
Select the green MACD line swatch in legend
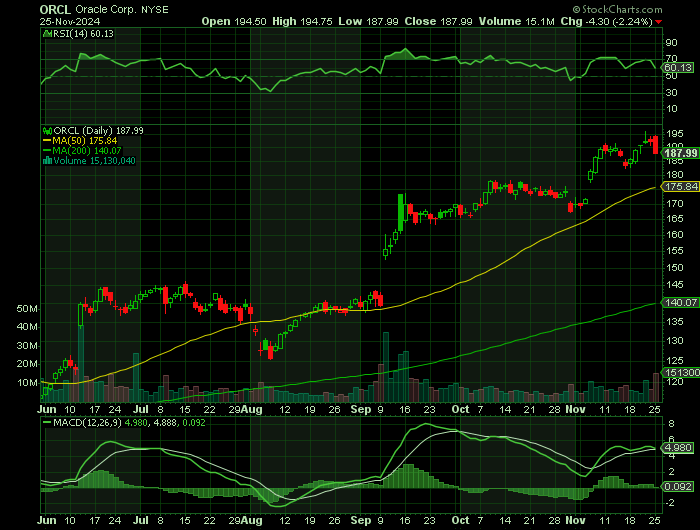[47, 422]
